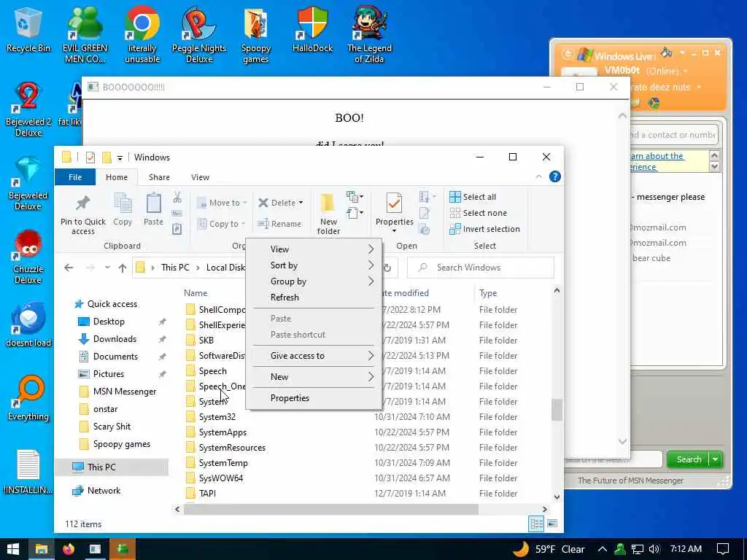
Task: Expand the Search dropdown arrow in Messenger
Action: pos(716,459)
